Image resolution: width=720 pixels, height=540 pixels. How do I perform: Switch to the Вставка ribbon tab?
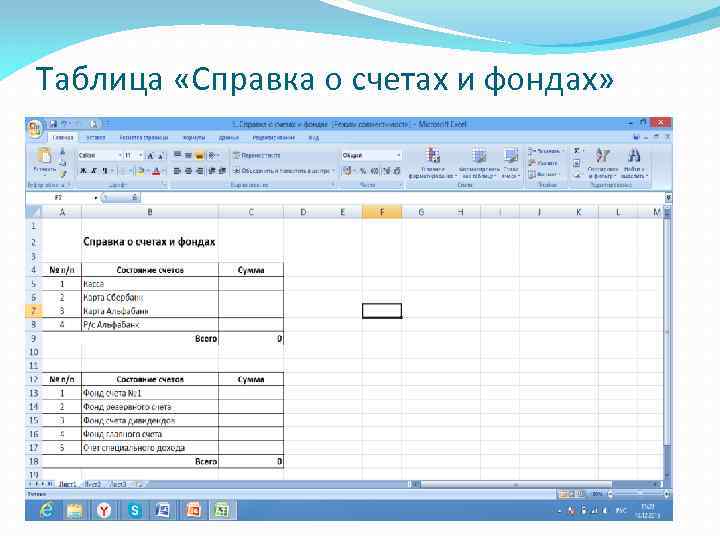coord(96,137)
